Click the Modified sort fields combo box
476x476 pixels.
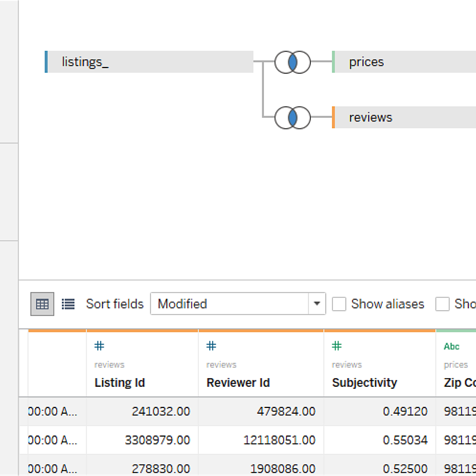pos(229,304)
